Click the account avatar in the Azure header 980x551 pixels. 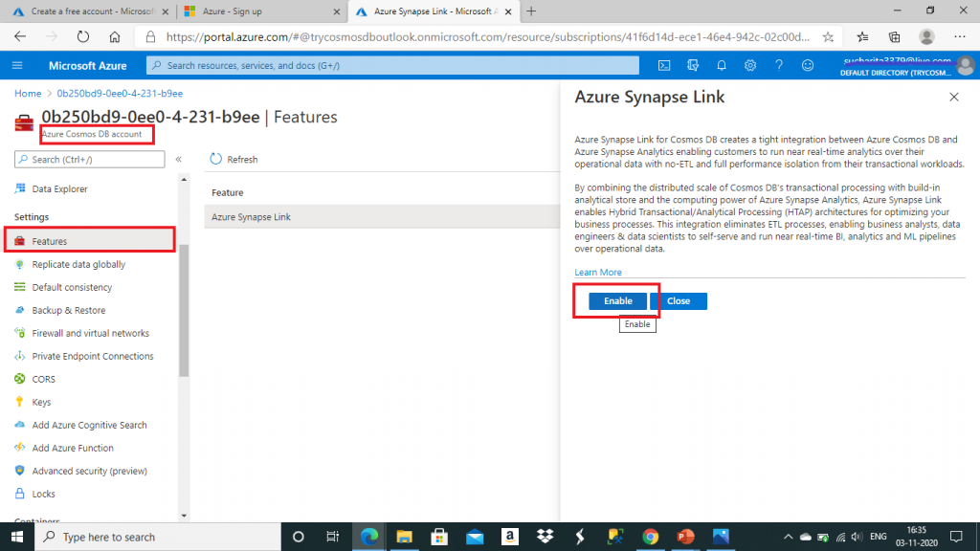(965, 66)
